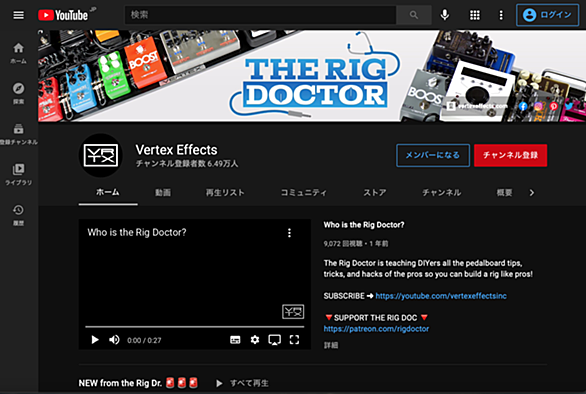This screenshot has height=394, width=586.
Task: Open the header settings kebab menu
Action: pos(501,15)
